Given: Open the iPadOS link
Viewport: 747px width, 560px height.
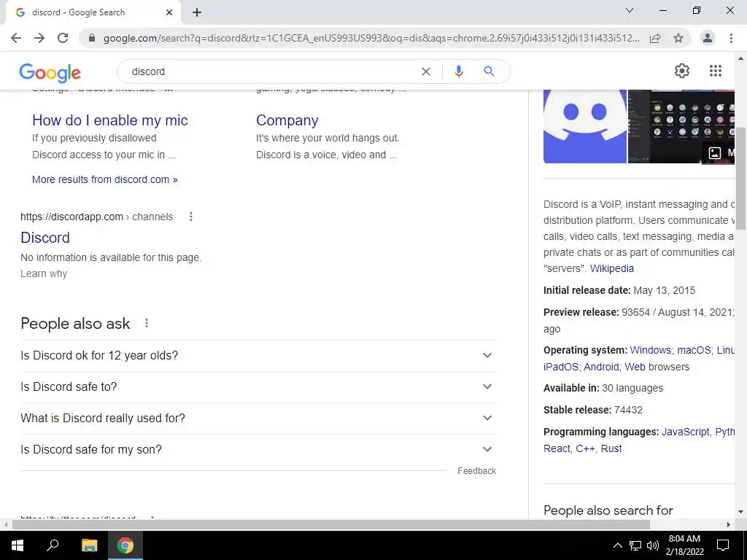Looking at the screenshot, I should coord(561,367).
